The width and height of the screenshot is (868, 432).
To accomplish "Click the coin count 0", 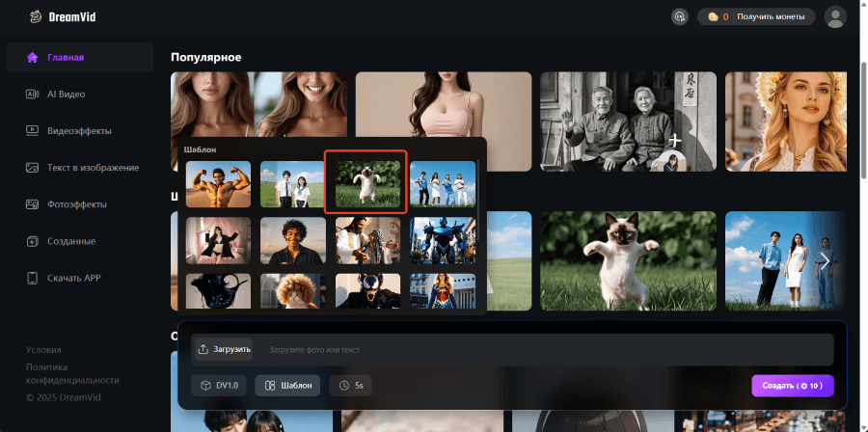I will click(x=725, y=16).
